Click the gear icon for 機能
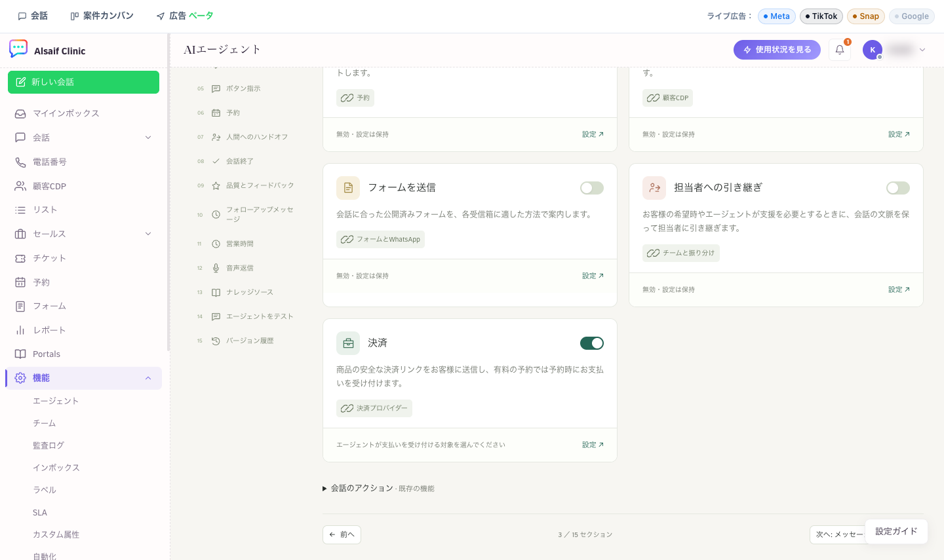 (x=20, y=378)
